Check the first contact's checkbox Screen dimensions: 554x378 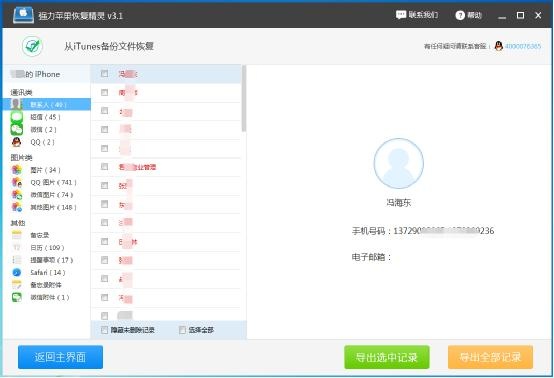pyautogui.click(x=104, y=73)
